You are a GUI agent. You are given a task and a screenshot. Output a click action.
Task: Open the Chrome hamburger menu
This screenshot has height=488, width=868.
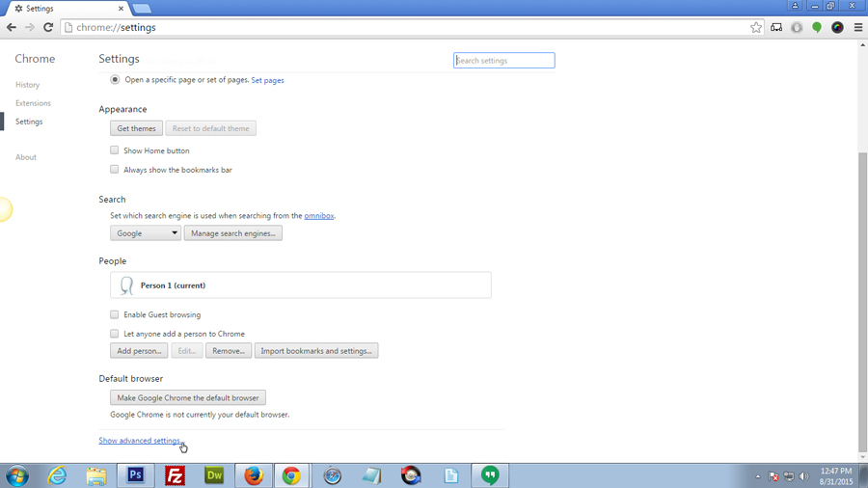click(858, 27)
